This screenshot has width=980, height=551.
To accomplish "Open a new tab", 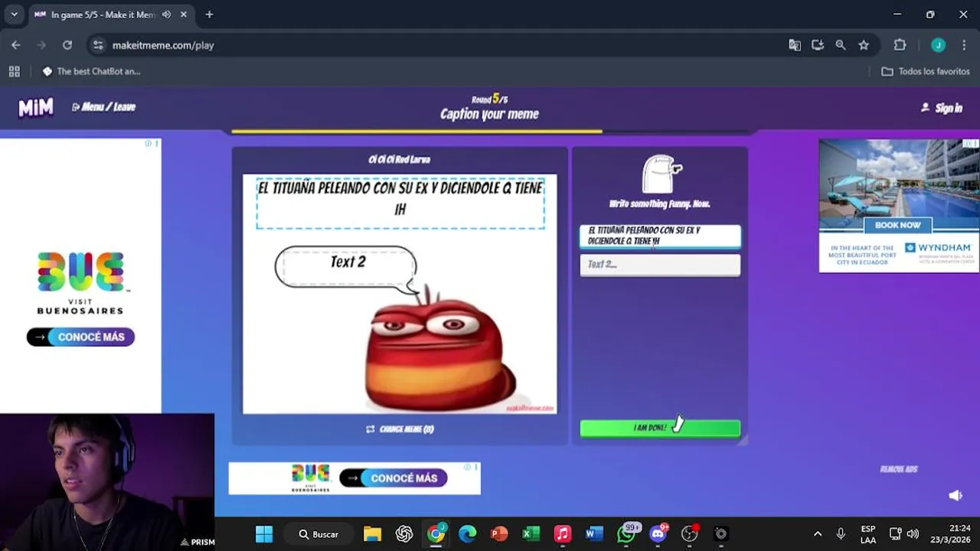I will (x=209, y=15).
